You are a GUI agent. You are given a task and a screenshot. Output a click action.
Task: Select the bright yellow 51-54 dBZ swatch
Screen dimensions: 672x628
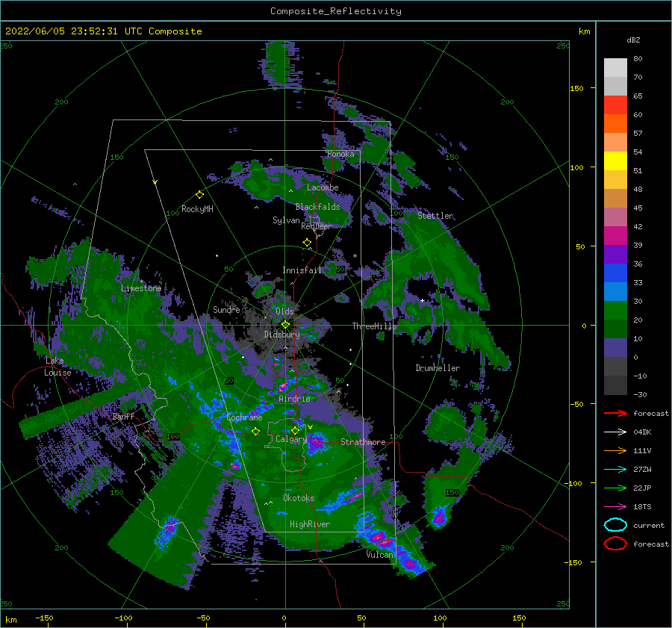615,161
